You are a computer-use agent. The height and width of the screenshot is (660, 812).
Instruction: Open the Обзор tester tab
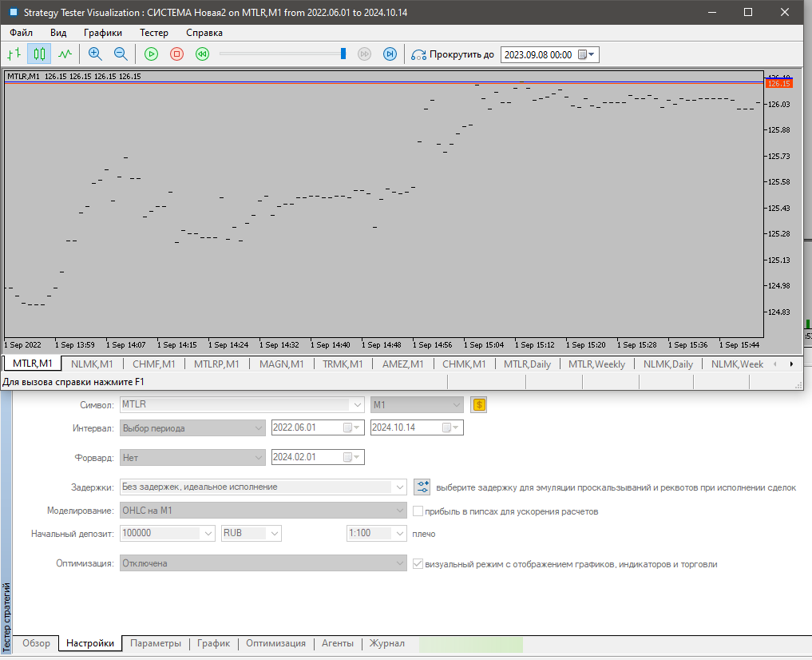point(36,643)
